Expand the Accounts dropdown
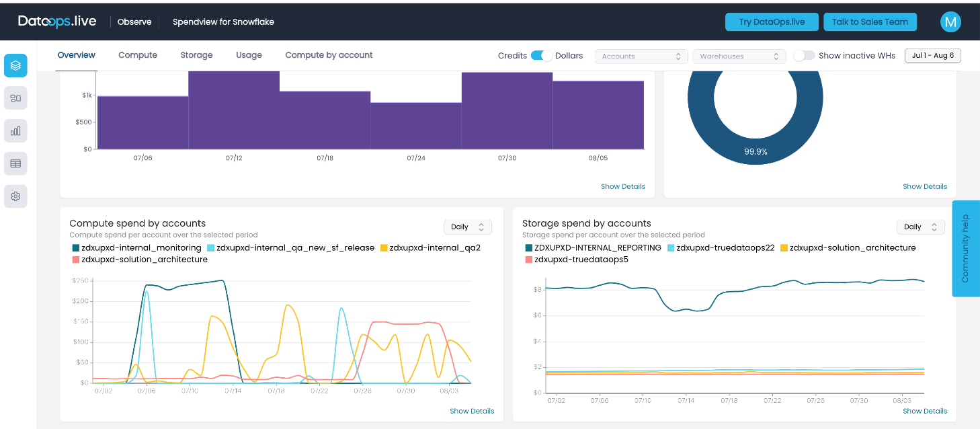 [641, 56]
